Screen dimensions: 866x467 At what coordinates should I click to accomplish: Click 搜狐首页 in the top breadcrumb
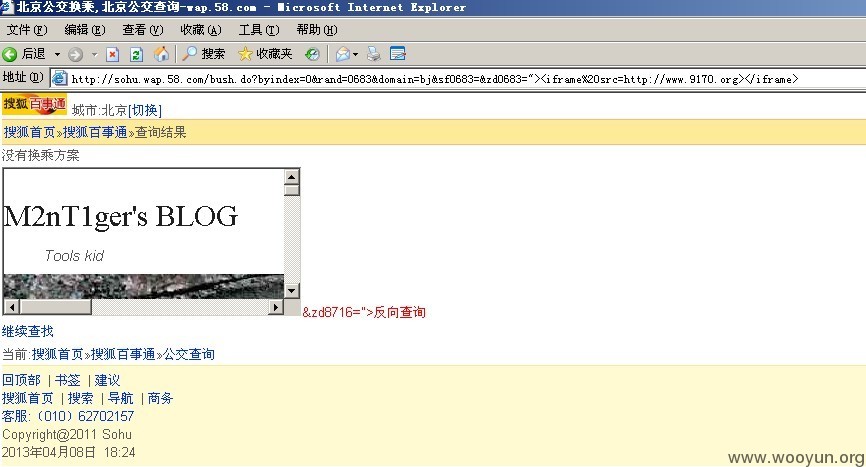(x=30, y=132)
